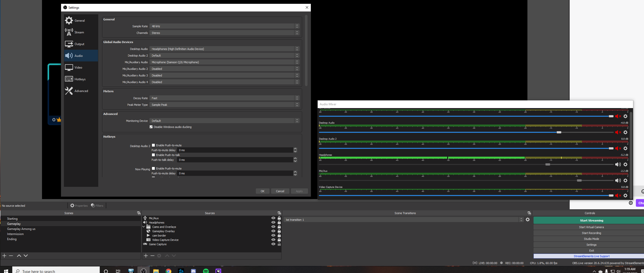
Task: Collapse the Cams and Overlays group
Action: [x=144, y=227]
